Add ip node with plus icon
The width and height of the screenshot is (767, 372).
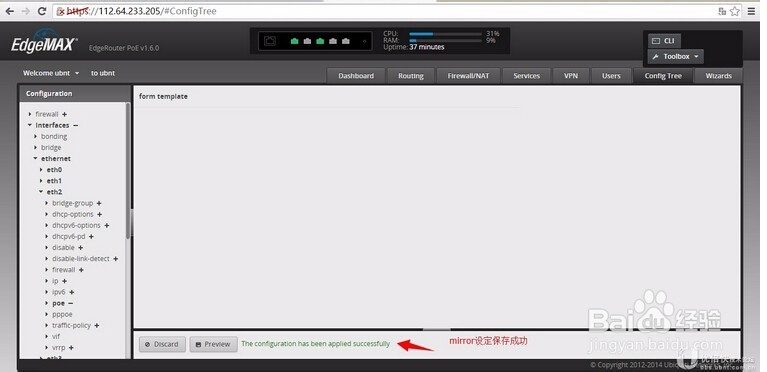(64, 281)
